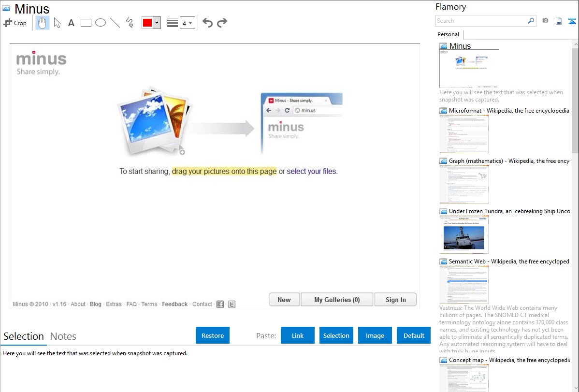Click My Galleries (0) in the snapshot
This screenshot has height=392, width=579.
click(x=337, y=300)
